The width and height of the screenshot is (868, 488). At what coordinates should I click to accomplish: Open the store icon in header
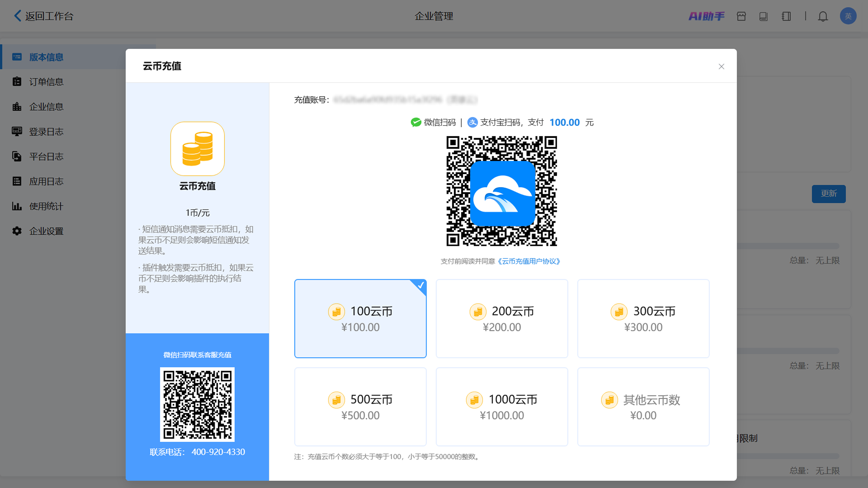click(x=741, y=16)
